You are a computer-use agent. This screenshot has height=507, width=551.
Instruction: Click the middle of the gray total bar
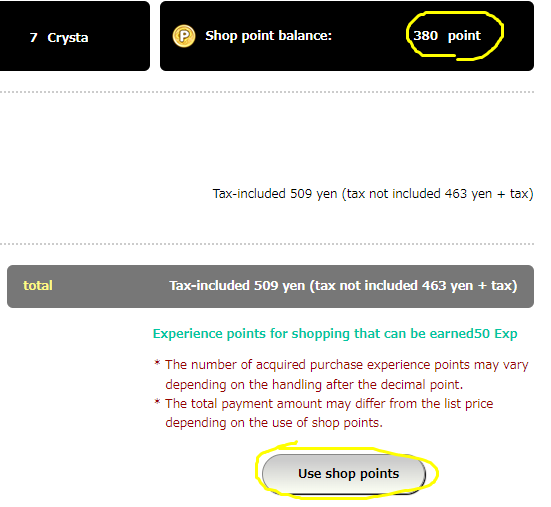(x=270, y=286)
